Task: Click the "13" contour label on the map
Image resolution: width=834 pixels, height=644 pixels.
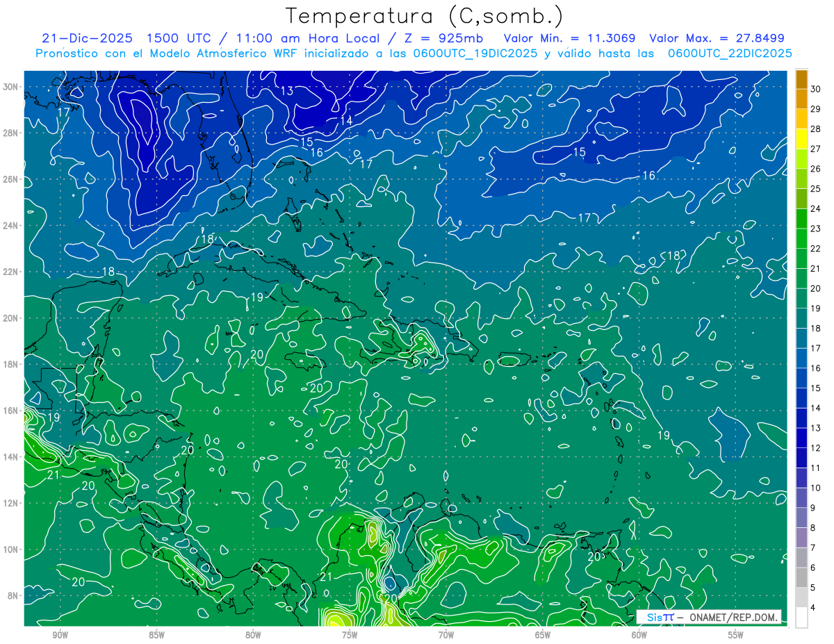Action: pos(287,91)
